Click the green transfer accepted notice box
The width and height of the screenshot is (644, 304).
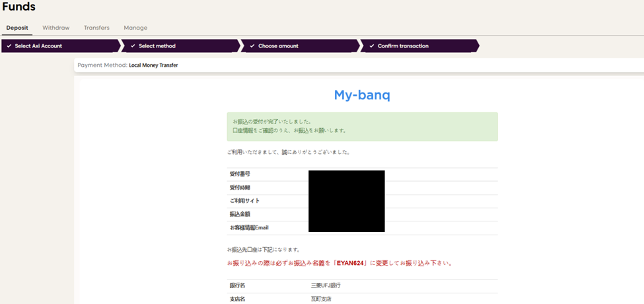(362, 126)
